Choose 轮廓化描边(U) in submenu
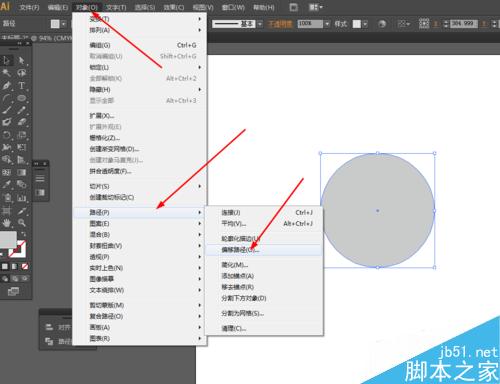 264,239
